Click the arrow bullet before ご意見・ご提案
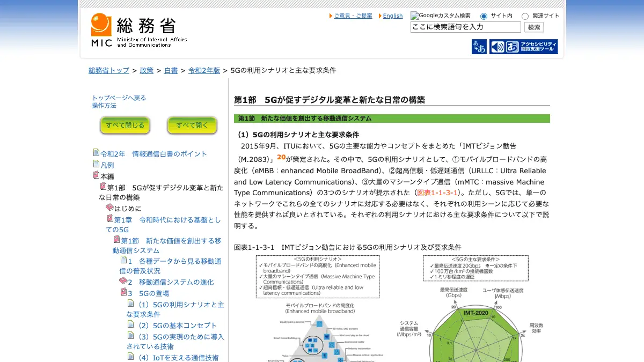Screen dimensions: 644x362 (331, 16)
